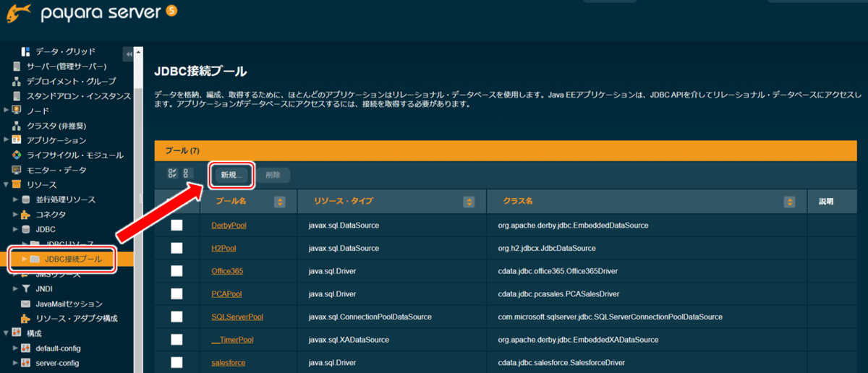Click the deselect-all icon in table toolbar
This screenshot has height=373, width=868.
187,173
